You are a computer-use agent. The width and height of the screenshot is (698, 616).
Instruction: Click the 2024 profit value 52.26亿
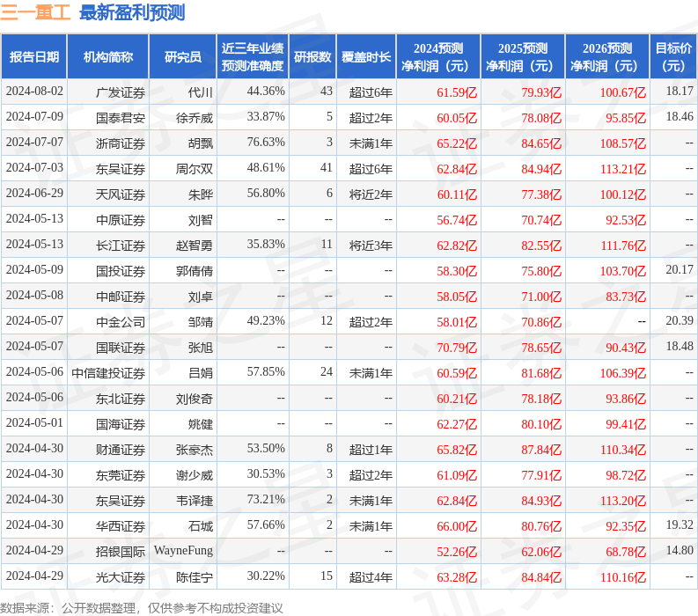457,552
